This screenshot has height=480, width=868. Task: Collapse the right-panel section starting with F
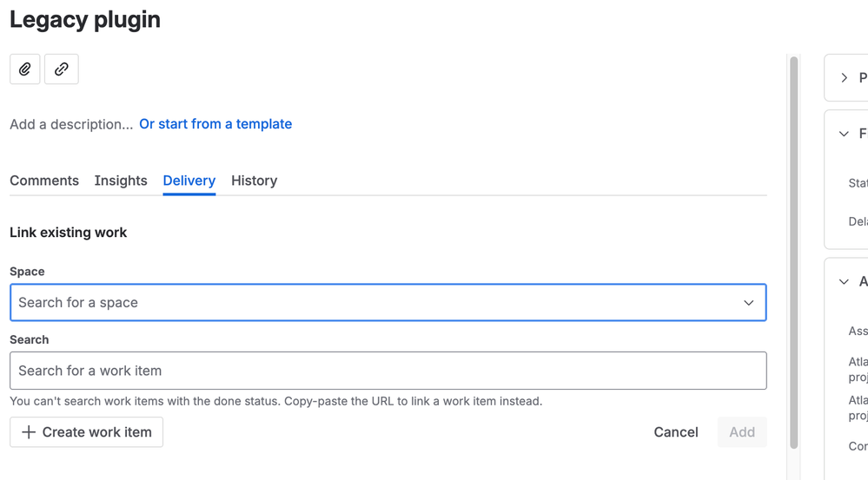pyautogui.click(x=845, y=134)
